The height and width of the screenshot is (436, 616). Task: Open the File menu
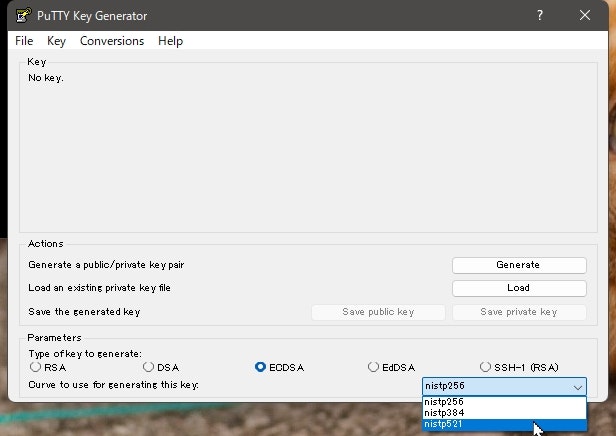point(24,41)
